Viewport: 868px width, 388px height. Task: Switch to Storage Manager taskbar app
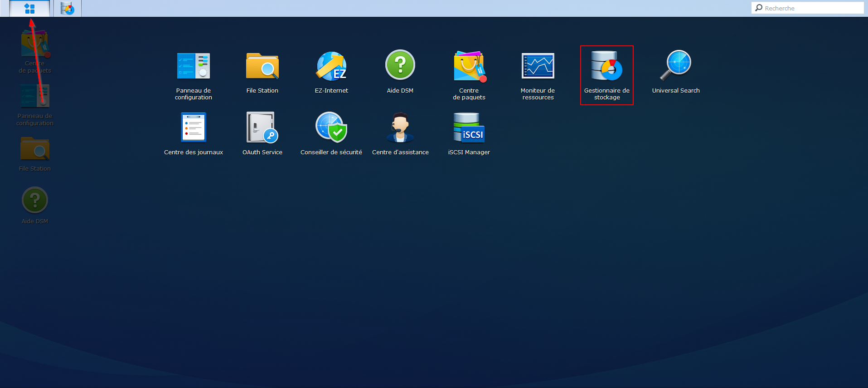(x=68, y=8)
